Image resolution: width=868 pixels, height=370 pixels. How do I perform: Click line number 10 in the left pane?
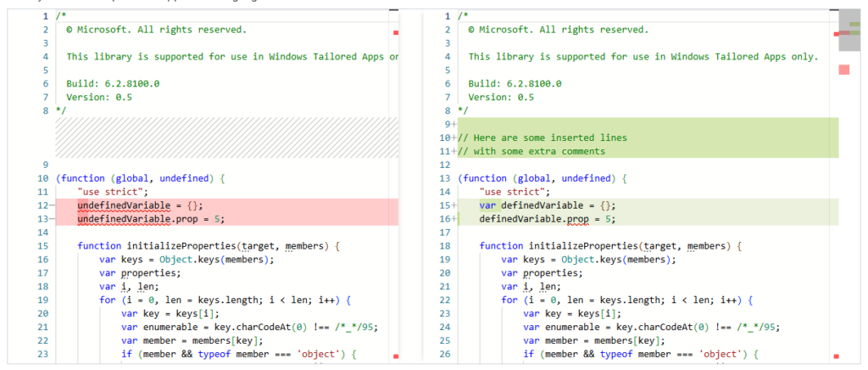point(42,178)
